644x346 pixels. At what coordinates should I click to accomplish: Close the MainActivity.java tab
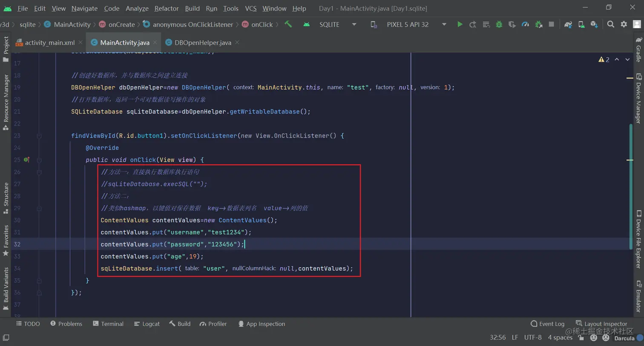tap(155, 42)
